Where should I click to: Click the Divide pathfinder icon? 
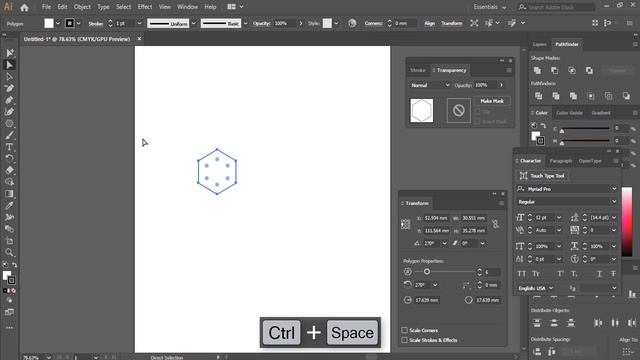539,96
